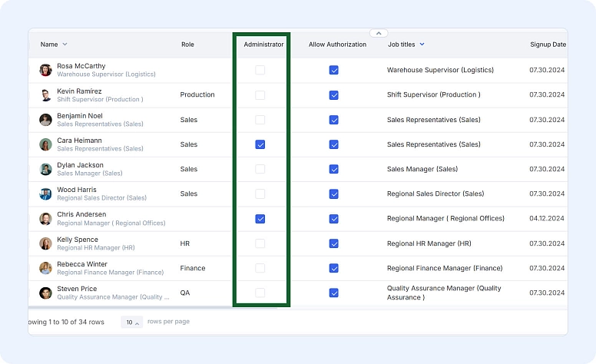This screenshot has height=364, width=596.
Task: Uncheck Administrator for Cara Heimann
Action: pyautogui.click(x=260, y=144)
